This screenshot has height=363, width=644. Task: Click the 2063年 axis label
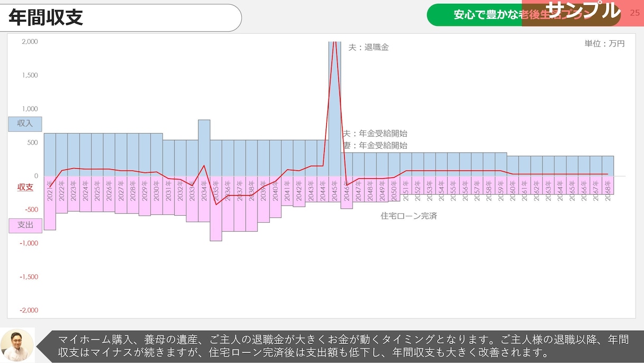[548, 191]
